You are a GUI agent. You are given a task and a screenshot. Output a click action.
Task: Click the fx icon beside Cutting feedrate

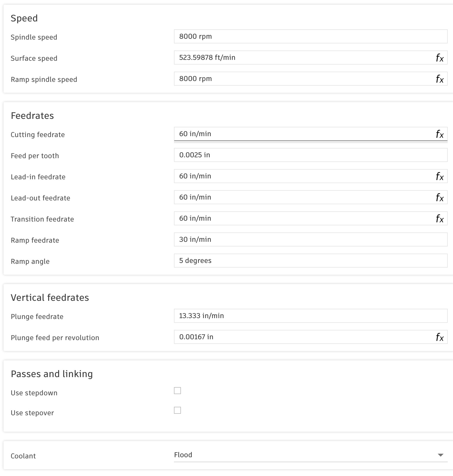[439, 134]
